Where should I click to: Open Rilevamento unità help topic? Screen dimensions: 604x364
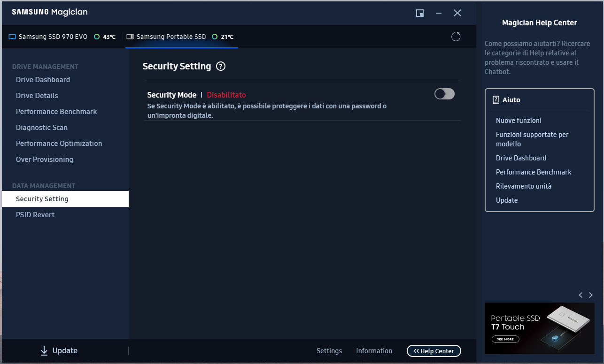[x=524, y=186]
